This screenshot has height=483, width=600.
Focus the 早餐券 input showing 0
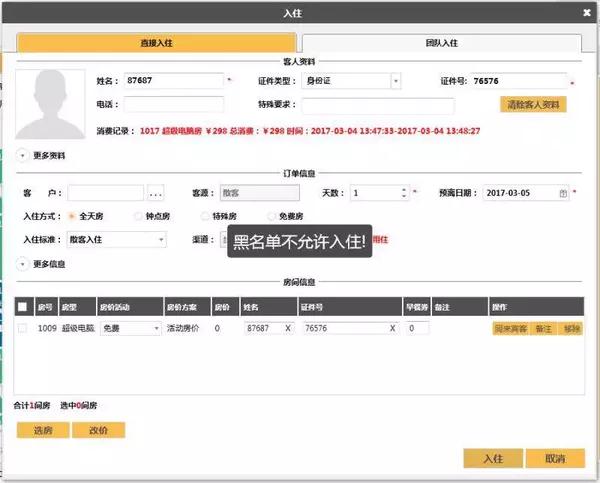tap(417, 328)
